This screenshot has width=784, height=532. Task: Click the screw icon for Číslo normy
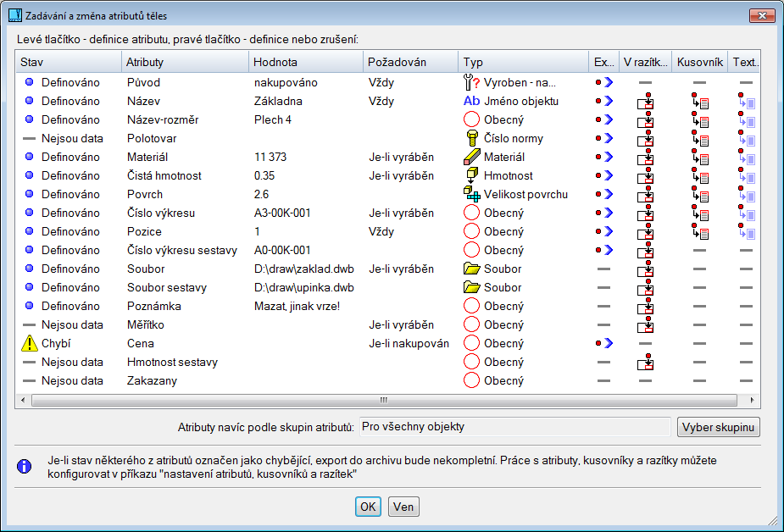pos(471,138)
